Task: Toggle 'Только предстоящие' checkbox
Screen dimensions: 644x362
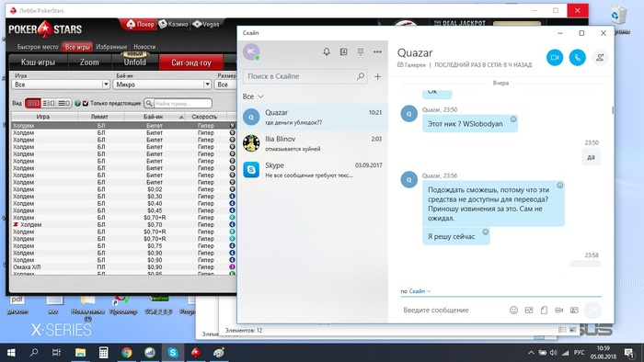Action: [x=86, y=103]
